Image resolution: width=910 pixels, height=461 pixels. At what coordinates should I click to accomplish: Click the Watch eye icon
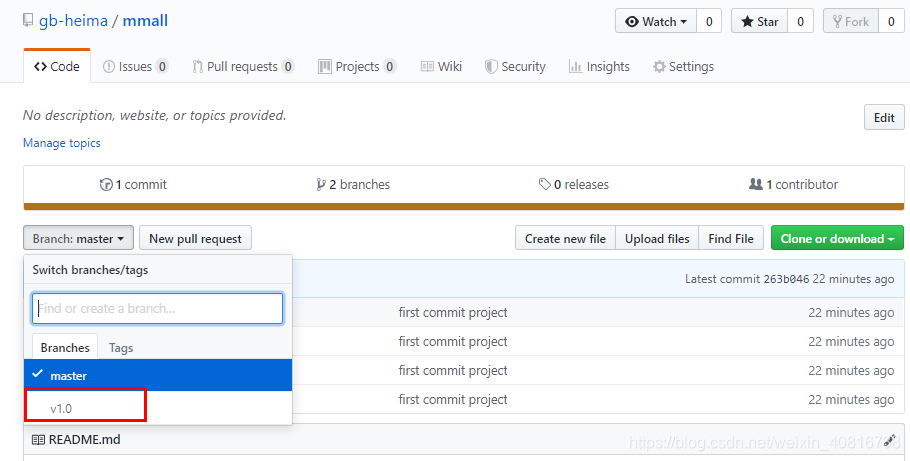click(631, 22)
